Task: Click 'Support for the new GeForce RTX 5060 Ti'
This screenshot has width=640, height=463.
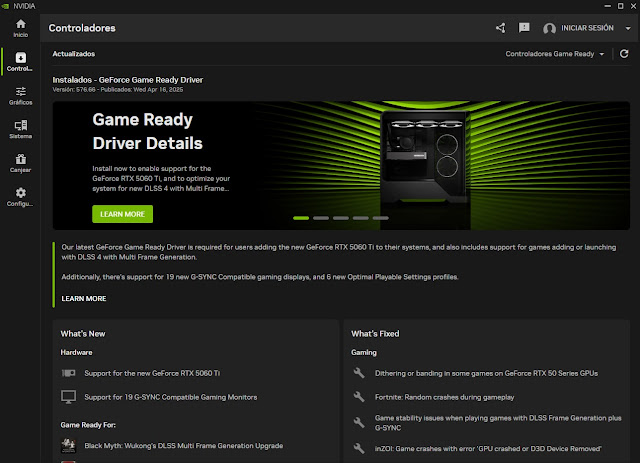Action: (x=152, y=373)
